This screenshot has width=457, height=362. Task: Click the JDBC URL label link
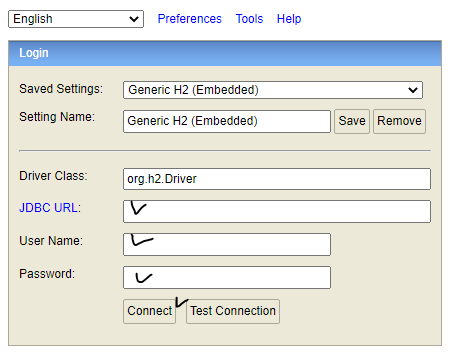(50, 208)
